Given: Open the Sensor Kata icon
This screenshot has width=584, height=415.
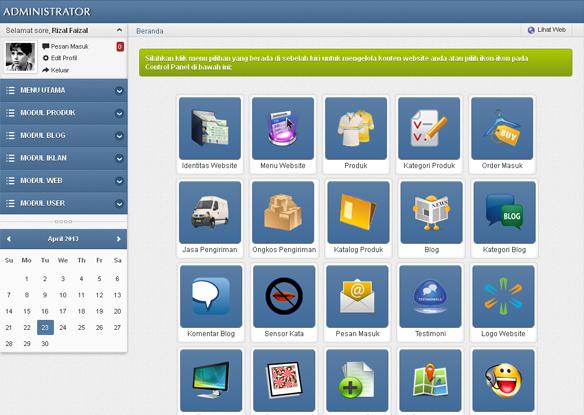Looking at the screenshot, I should pos(284,297).
